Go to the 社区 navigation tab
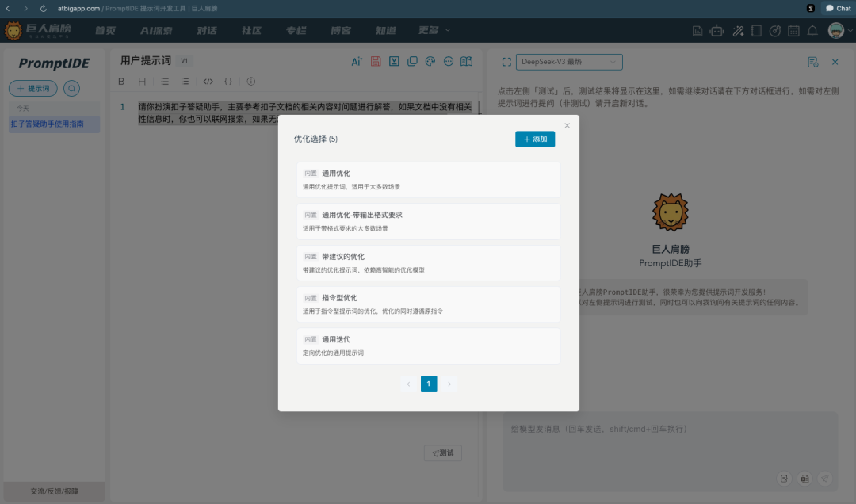The height and width of the screenshot is (504, 856). 251,30
